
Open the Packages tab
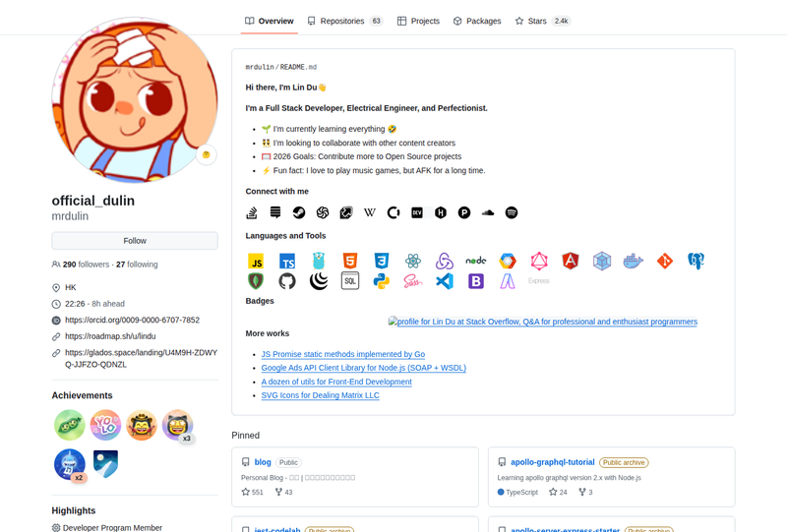tap(477, 21)
